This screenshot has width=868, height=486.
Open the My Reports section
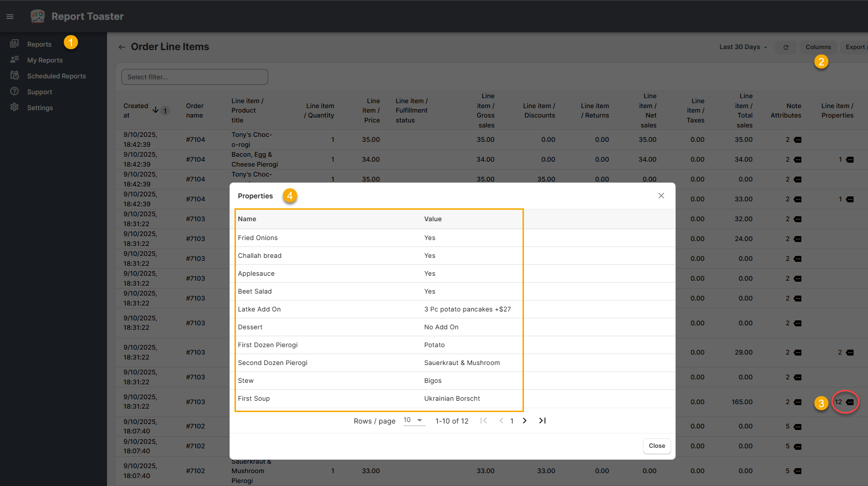point(45,60)
